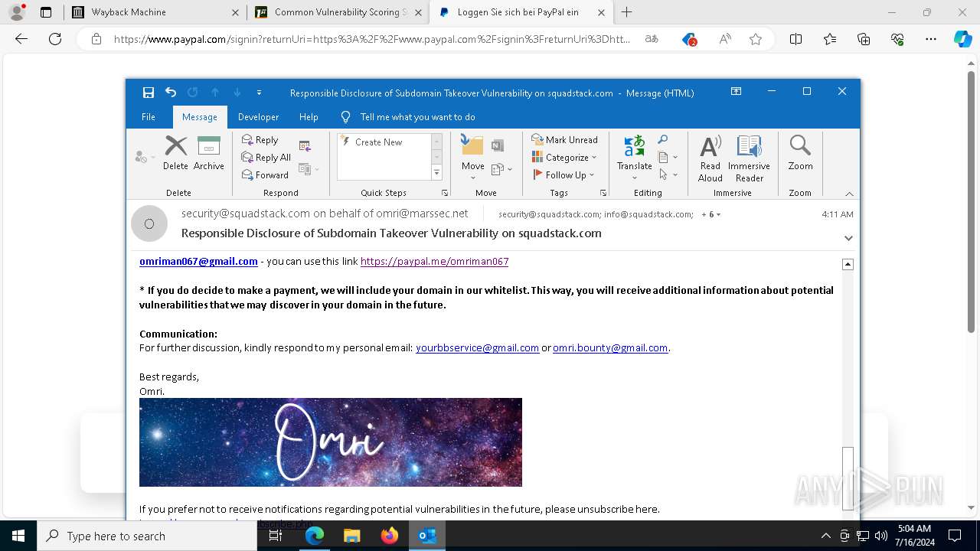This screenshot has width=980, height=551.
Task: Open Firefox from the taskbar
Action: pos(390,536)
